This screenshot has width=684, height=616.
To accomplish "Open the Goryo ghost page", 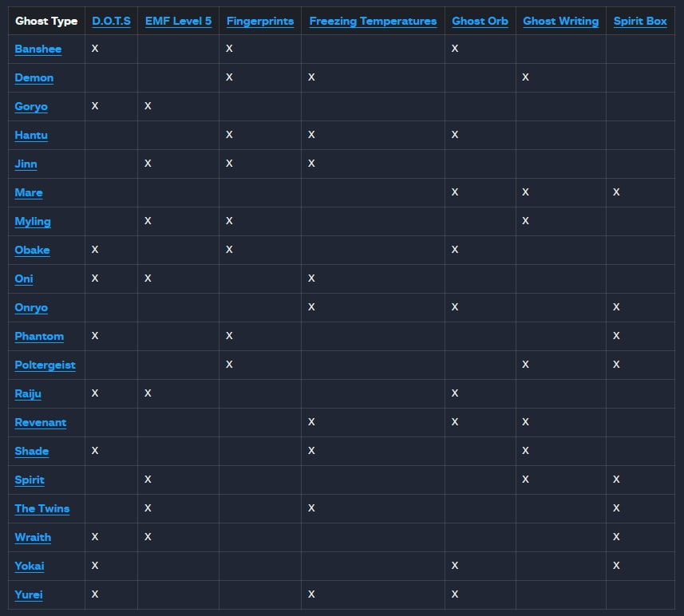I will pos(31,107).
